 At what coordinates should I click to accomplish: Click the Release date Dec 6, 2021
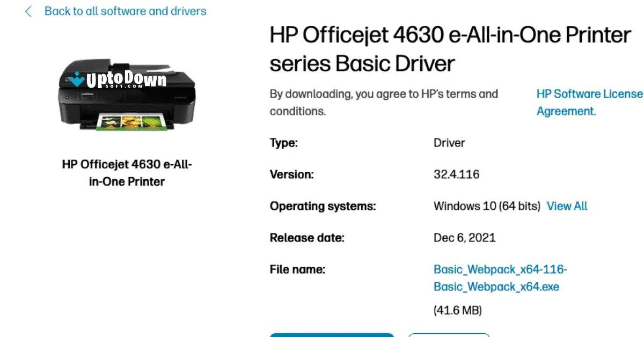[x=465, y=237]
